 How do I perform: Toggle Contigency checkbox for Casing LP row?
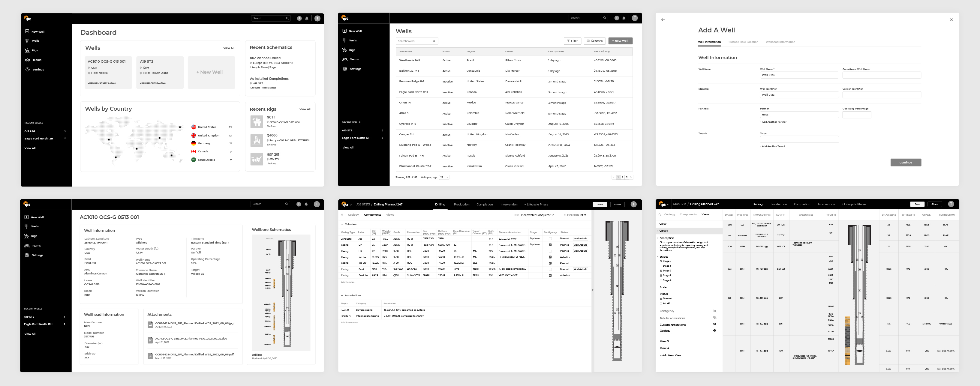click(550, 245)
